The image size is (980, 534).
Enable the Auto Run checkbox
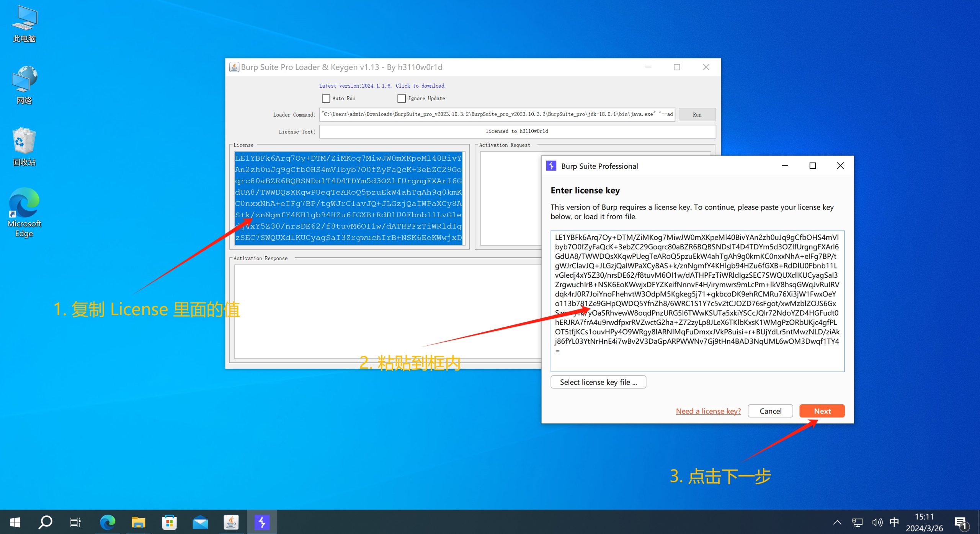tap(326, 98)
